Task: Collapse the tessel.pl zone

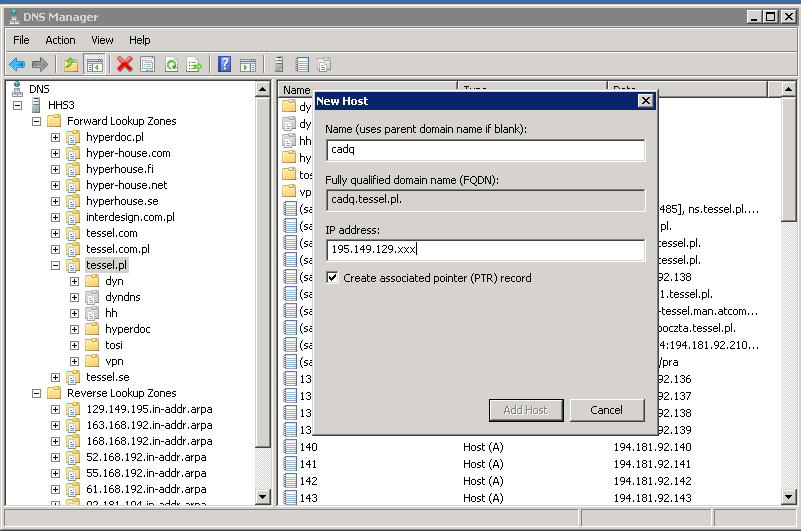Action: 55,265
